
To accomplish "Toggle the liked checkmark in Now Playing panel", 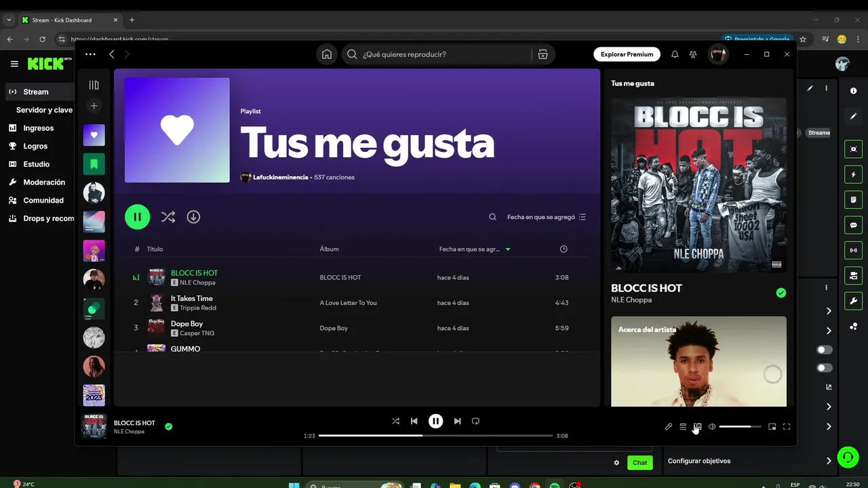I will point(781,293).
